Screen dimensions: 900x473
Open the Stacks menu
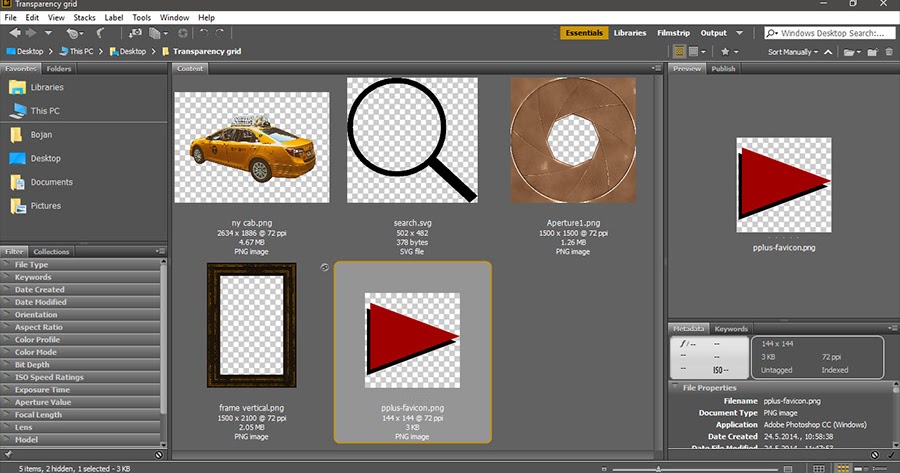tap(84, 17)
